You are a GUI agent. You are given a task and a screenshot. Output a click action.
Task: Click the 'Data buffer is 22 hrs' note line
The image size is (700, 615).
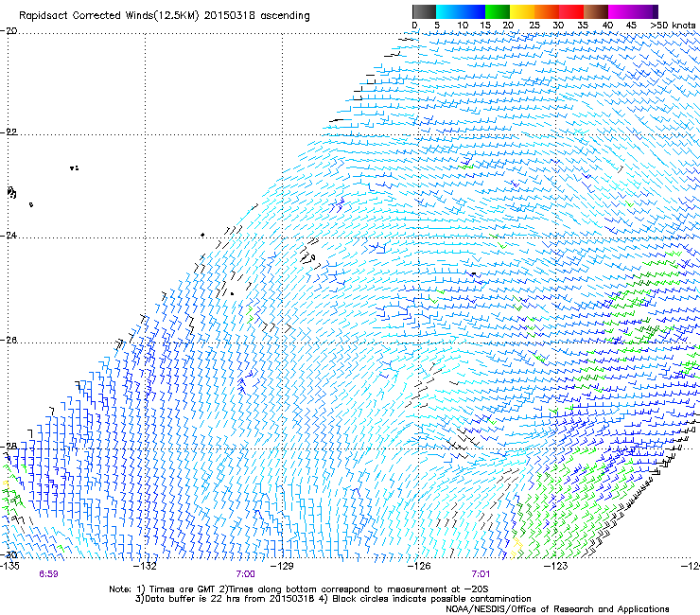point(333,599)
